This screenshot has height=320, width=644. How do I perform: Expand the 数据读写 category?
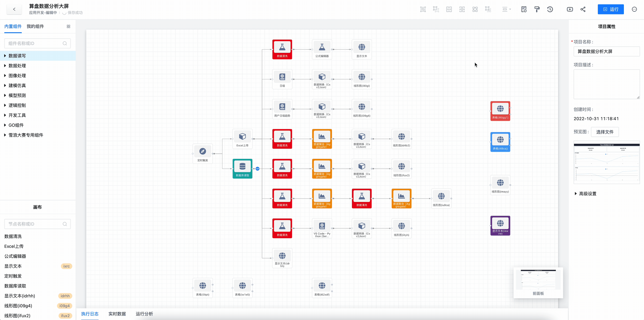coord(17,56)
